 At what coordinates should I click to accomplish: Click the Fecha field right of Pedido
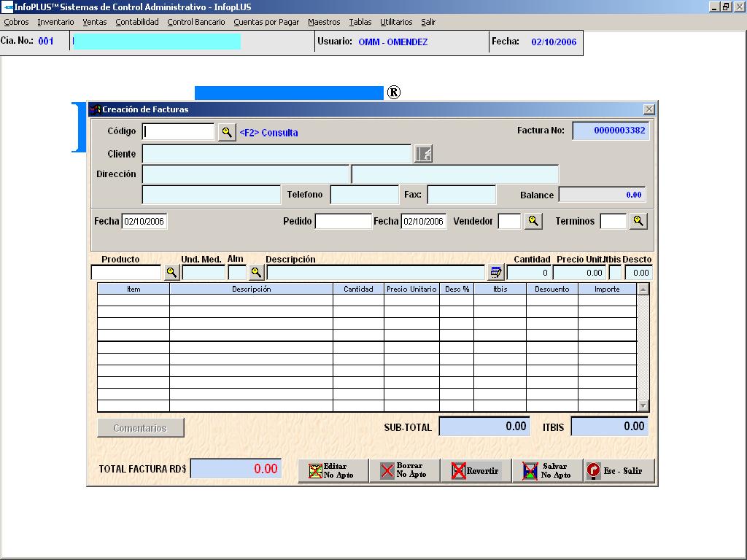click(424, 221)
